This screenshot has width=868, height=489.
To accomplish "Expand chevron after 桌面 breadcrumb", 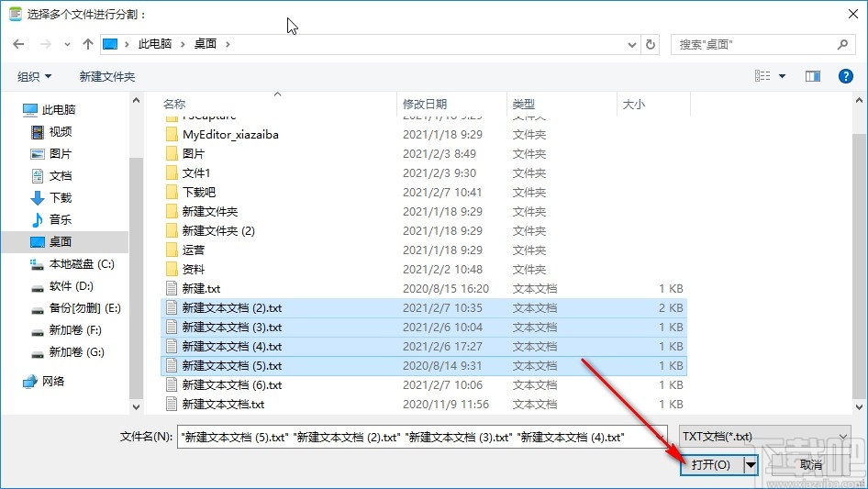I will [x=228, y=44].
